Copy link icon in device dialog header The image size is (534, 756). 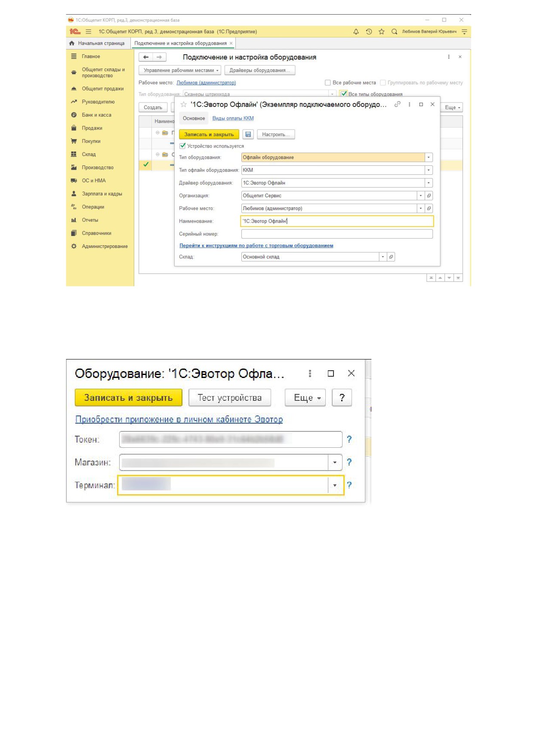click(398, 104)
